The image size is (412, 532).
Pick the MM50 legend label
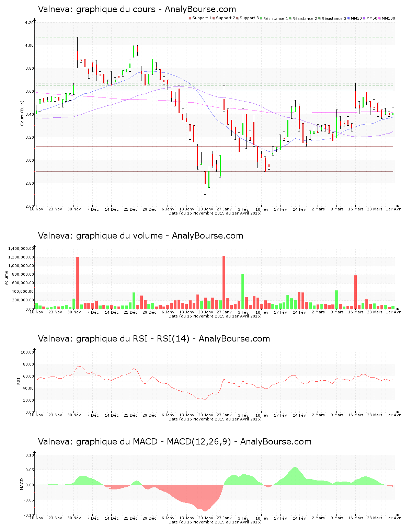pos(370,18)
